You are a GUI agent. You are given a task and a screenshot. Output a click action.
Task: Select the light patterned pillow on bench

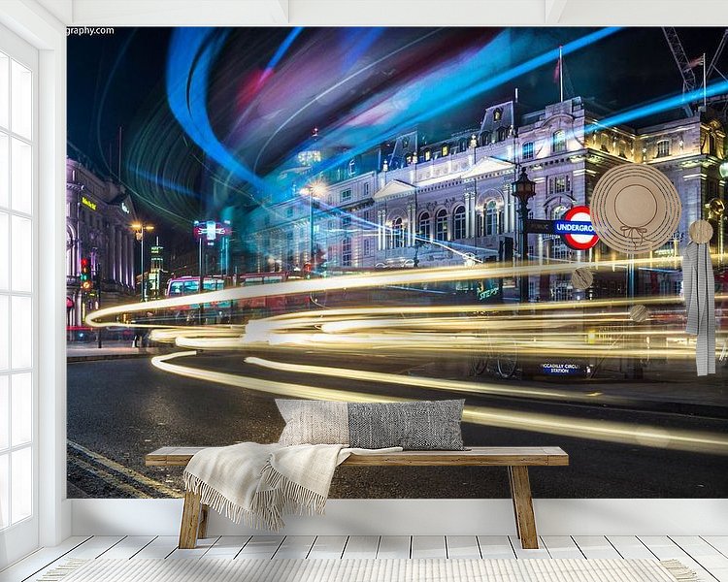(x=311, y=422)
